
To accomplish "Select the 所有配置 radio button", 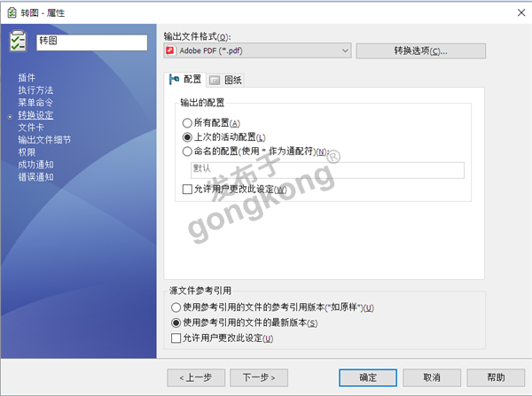I will coord(187,123).
